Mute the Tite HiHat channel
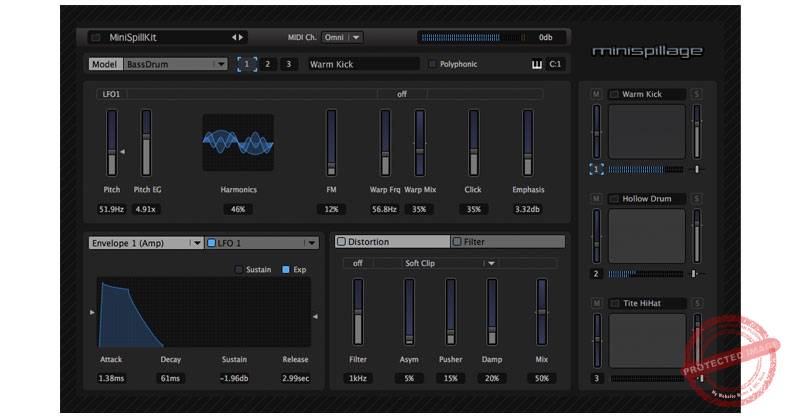Screen dimensions: 800x417 [595, 303]
